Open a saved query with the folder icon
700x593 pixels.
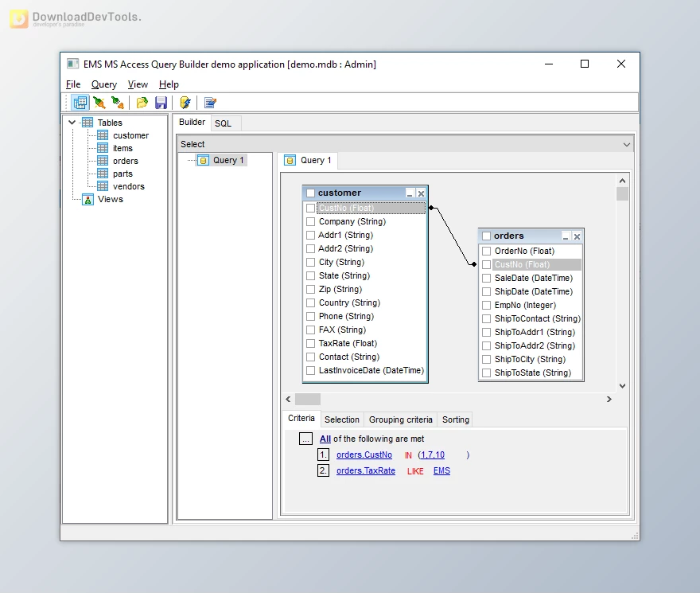click(x=142, y=102)
